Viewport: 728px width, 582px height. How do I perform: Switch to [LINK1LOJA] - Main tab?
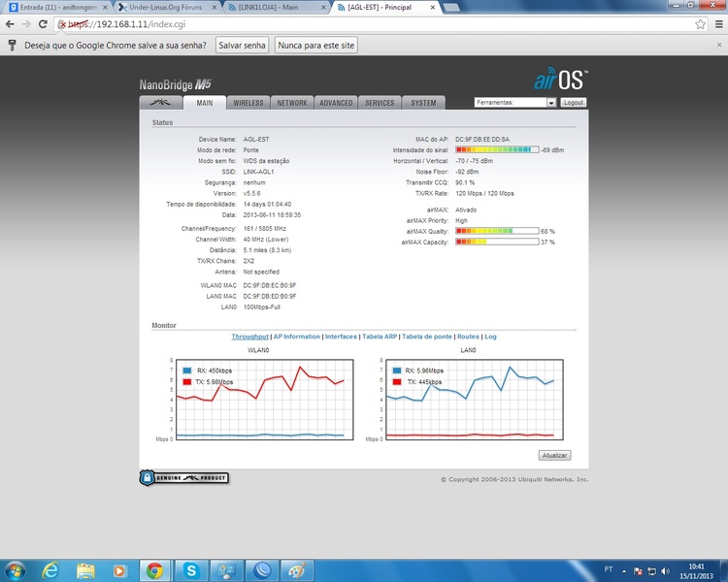click(x=277, y=8)
